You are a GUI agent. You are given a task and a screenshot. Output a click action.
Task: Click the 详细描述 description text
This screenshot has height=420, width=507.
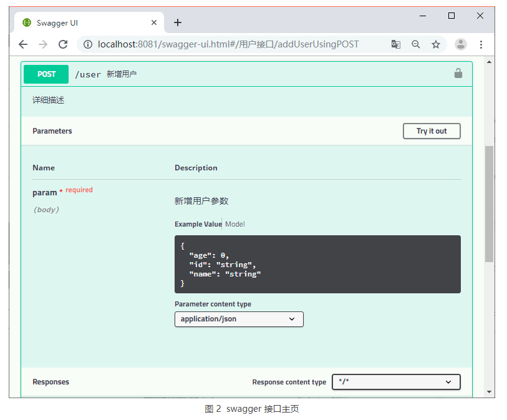click(49, 100)
